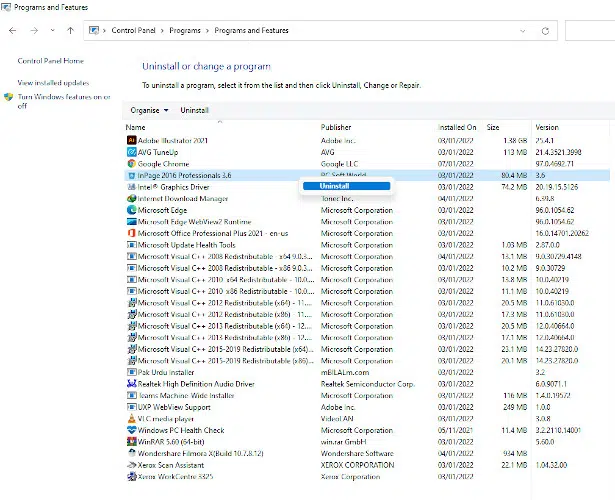Screen dimensions: 615x500
Task: Click installed date 06/11/2021
Action: click(x=455, y=430)
